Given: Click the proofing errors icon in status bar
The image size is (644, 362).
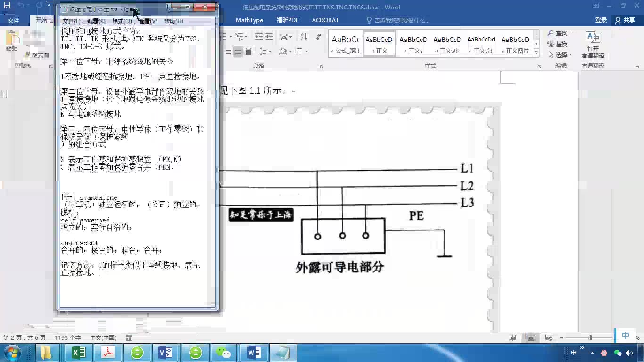Looking at the screenshot, I should point(129,337).
